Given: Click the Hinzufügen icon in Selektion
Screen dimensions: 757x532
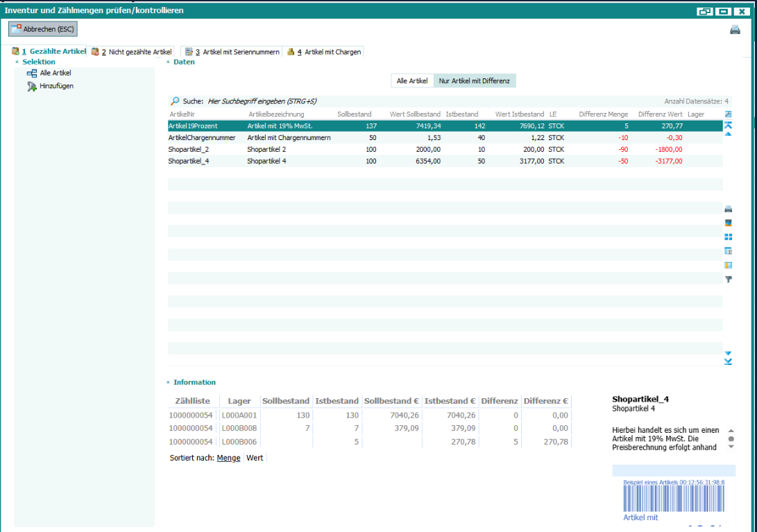Looking at the screenshot, I should click(32, 86).
